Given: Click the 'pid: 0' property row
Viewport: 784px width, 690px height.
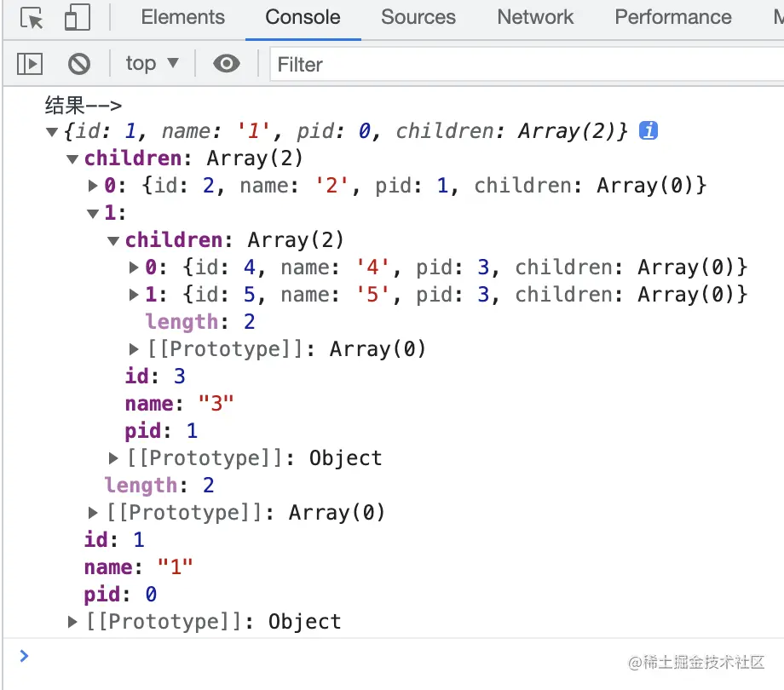Looking at the screenshot, I should click(120, 594).
